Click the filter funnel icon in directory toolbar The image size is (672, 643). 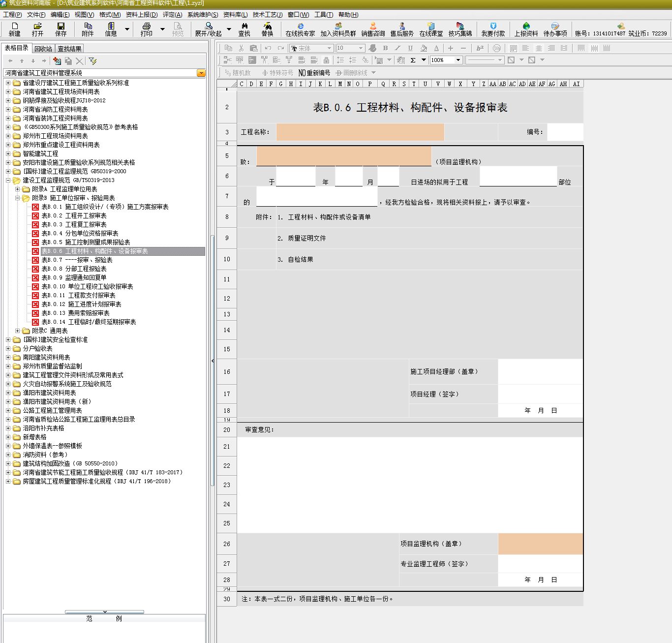point(92,61)
